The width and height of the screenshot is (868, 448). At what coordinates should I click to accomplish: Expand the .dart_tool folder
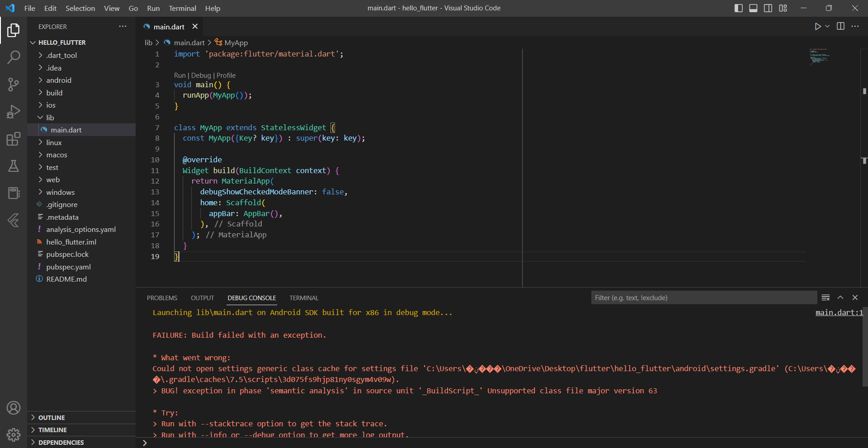tap(81, 55)
